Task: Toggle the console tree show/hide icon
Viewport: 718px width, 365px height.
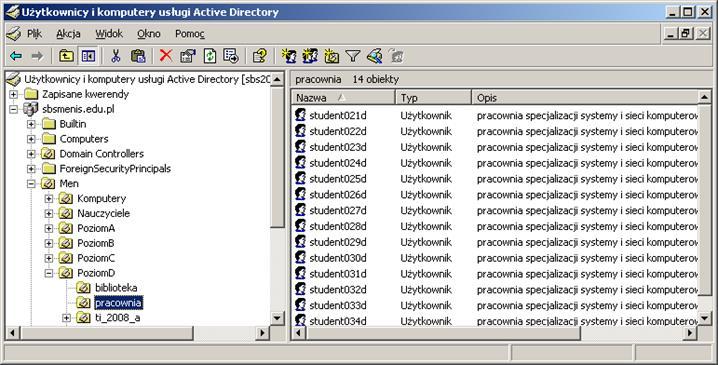Action: point(88,56)
